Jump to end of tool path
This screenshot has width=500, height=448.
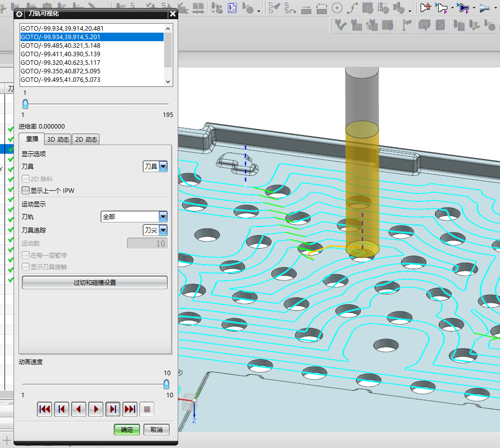[130, 409]
